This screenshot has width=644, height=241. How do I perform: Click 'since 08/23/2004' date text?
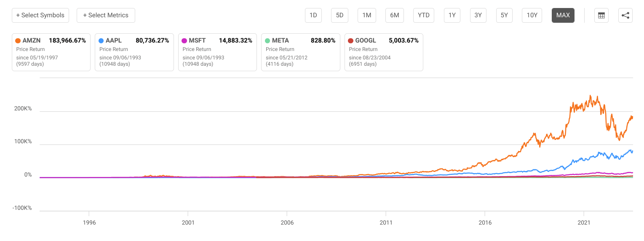(x=370, y=58)
